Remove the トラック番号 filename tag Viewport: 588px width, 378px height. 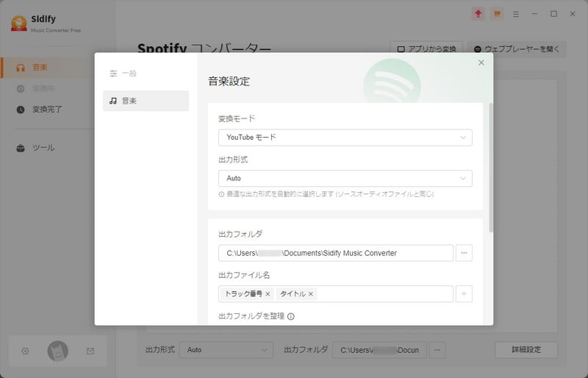coord(268,294)
